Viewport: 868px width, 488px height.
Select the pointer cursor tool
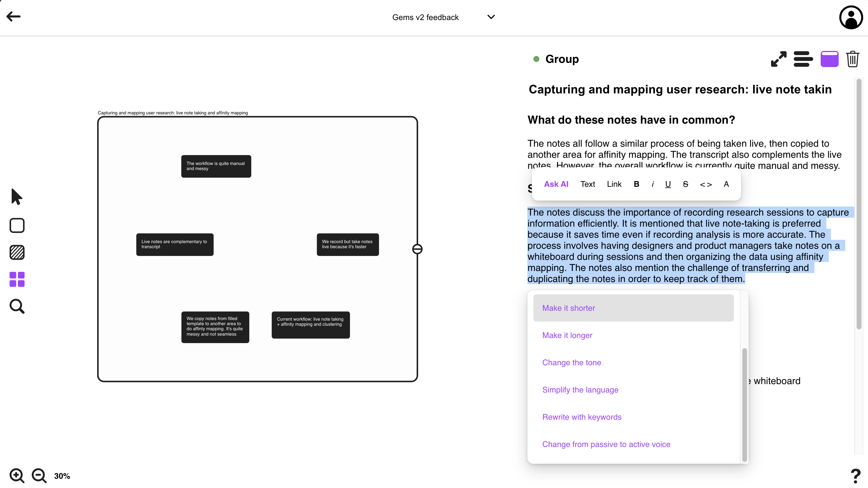click(x=16, y=196)
